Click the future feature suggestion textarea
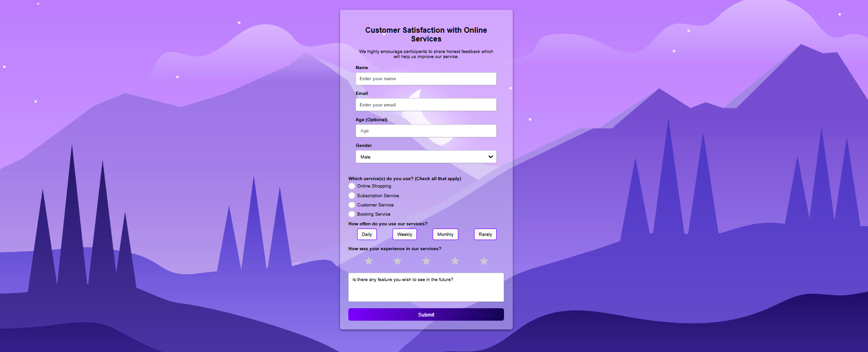This screenshot has height=352, width=868. 426,287
